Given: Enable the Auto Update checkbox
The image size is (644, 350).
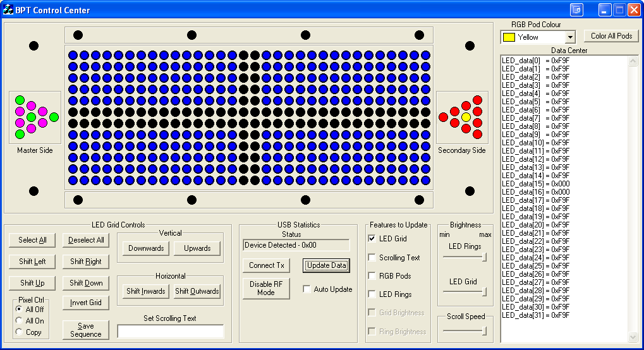Looking at the screenshot, I should click(x=307, y=289).
